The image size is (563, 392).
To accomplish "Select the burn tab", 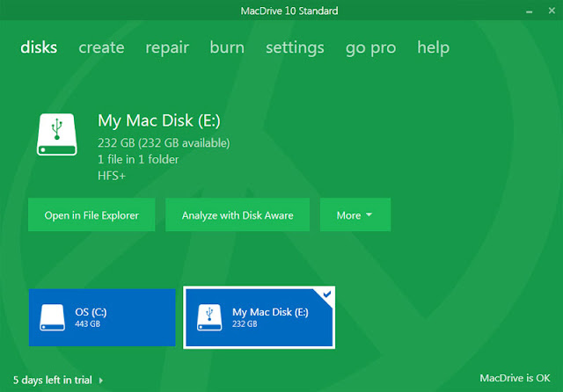I will pos(227,47).
